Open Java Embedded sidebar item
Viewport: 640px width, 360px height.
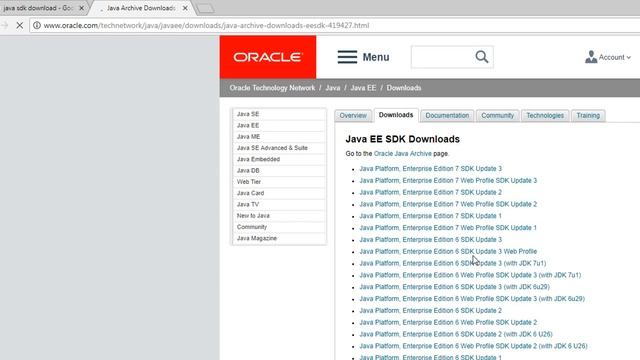[x=279, y=159]
